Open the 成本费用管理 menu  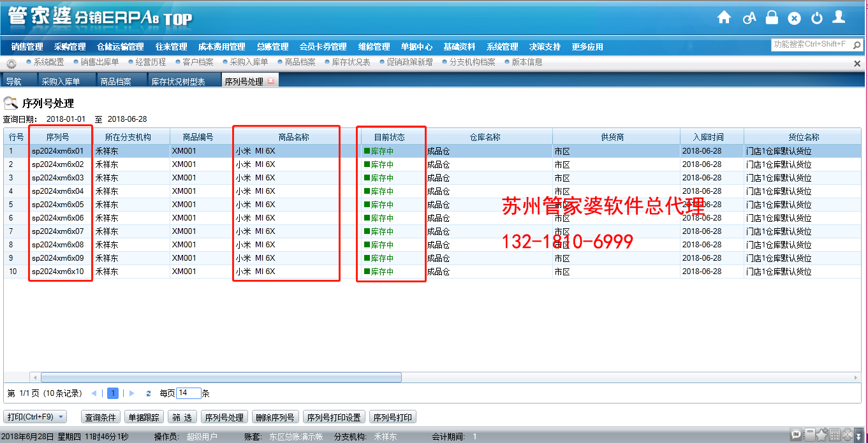[x=221, y=47]
